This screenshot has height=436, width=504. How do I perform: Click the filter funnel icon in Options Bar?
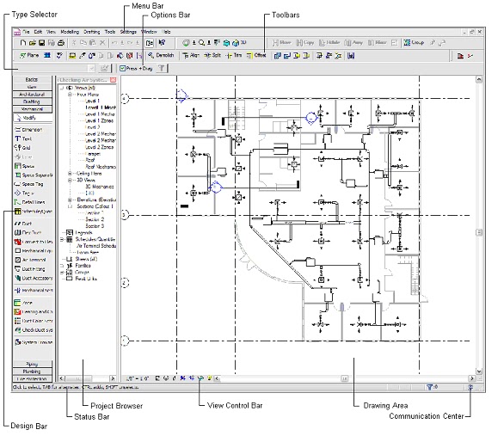(x=162, y=68)
